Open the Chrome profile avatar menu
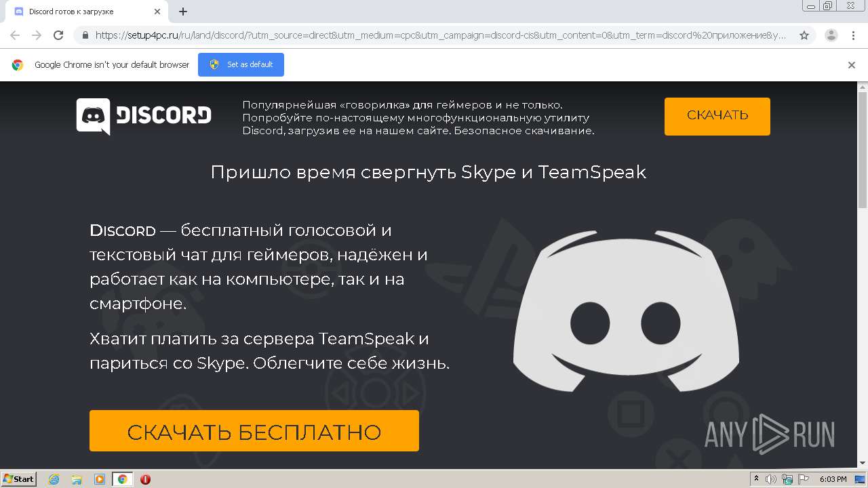The height and width of the screenshot is (488, 868). (x=831, y=35)
